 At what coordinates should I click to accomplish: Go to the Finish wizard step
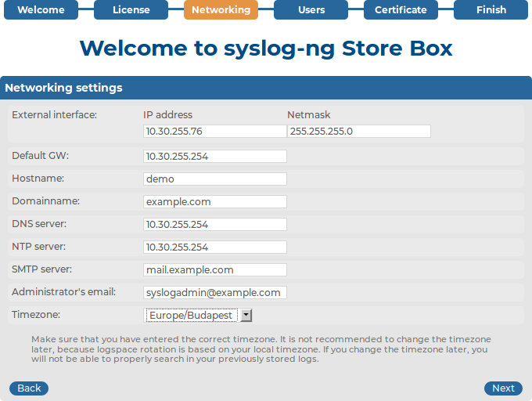(491, 9)
